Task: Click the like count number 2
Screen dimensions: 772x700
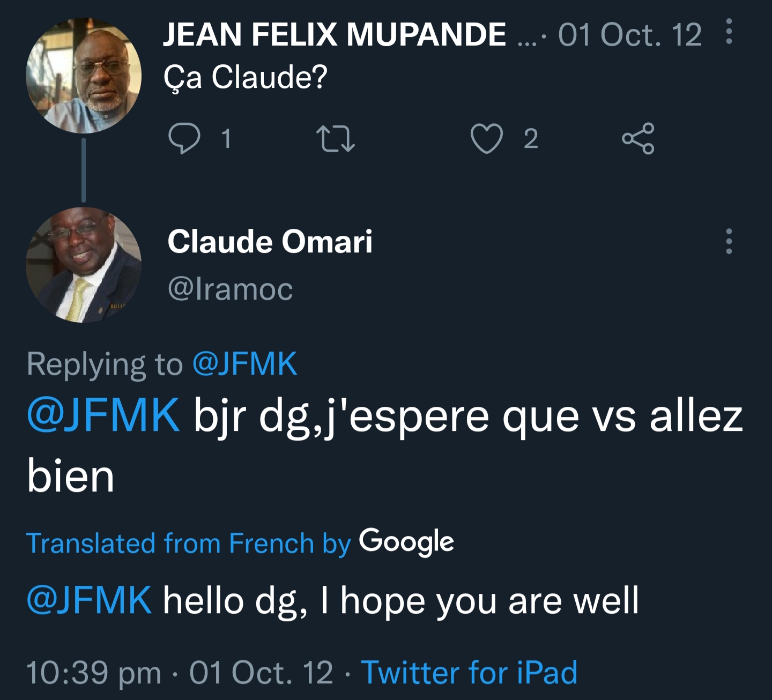Action: [530, 139]
